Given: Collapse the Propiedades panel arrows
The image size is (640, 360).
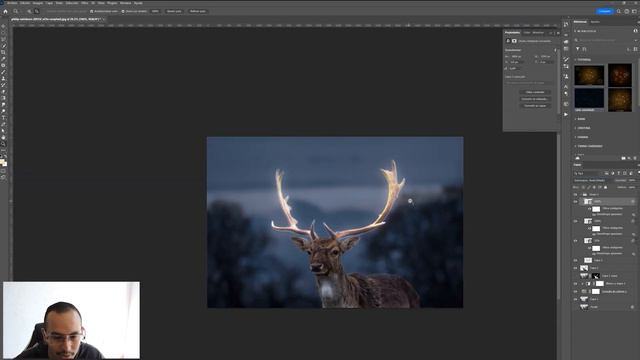Looking at the screenshot, I should pyautogui.click(x=551, y=33).
